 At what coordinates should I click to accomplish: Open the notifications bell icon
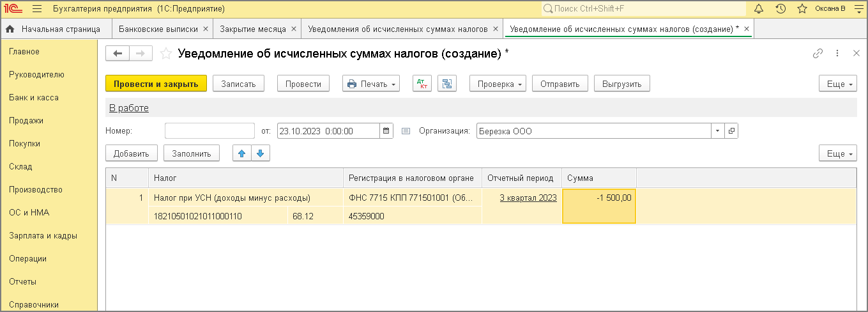[759, 9]
